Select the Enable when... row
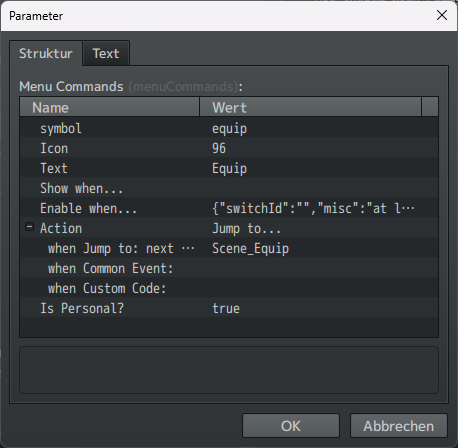Screen dimensions: 458x448 [x=229, y=208]
